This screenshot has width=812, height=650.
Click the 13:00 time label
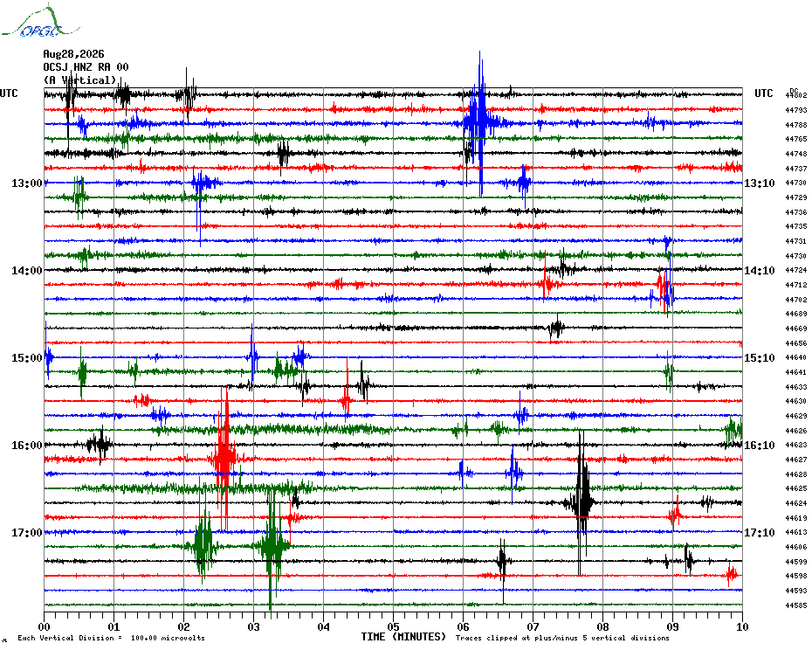click(x=27, y=183)
